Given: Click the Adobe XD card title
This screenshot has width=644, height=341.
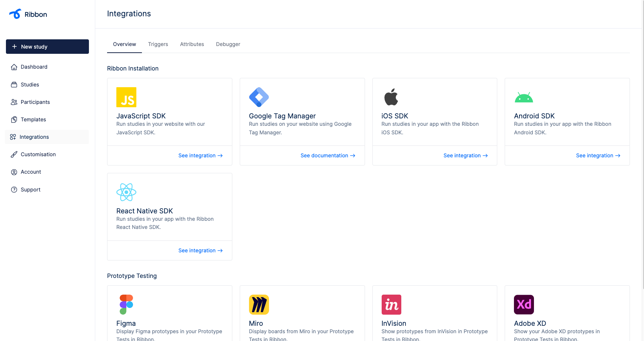Looking at the screenshot, I should (530, 323).
